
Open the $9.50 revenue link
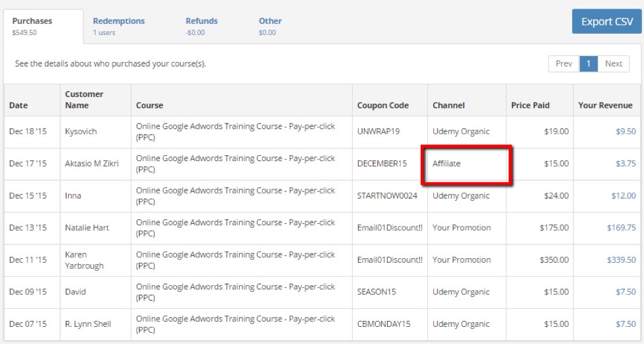[626, 131]
